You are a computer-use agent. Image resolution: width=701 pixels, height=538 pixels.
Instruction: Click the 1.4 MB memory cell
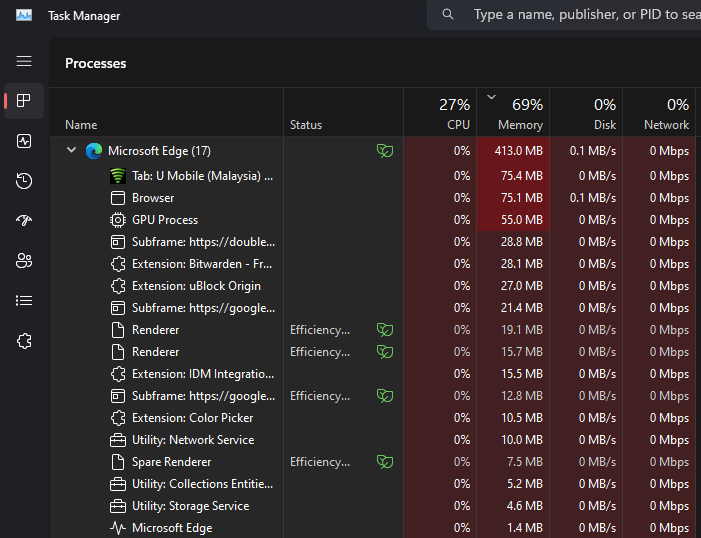(513, 528)
